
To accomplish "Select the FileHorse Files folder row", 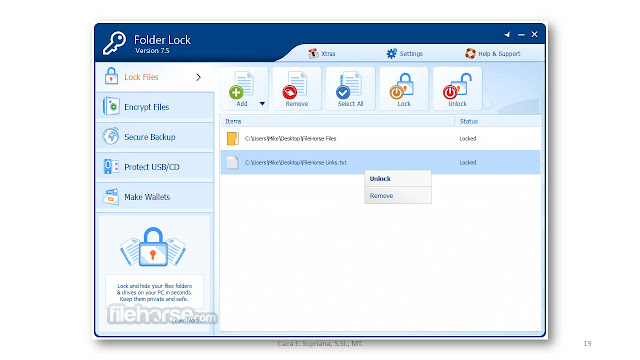I will [x=380, y=138].
